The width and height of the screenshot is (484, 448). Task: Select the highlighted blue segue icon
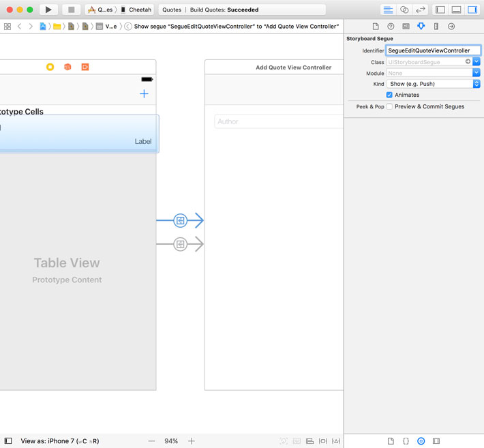point(180,220)
